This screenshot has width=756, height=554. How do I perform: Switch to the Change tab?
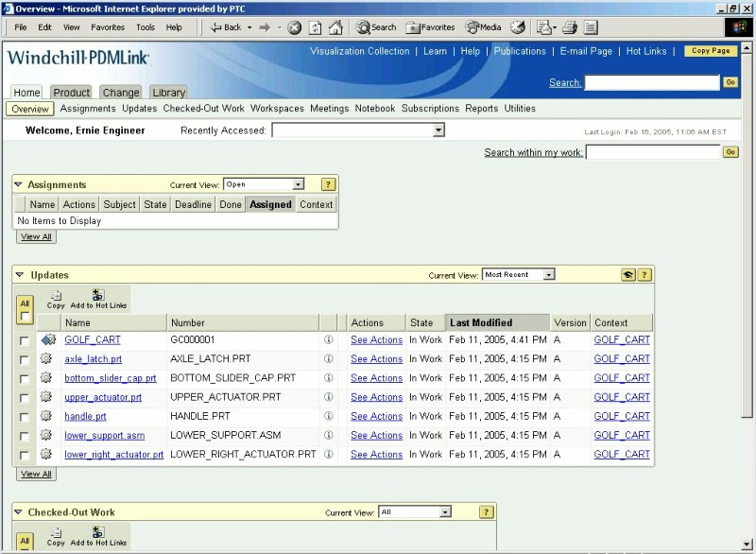pos(121,92)
